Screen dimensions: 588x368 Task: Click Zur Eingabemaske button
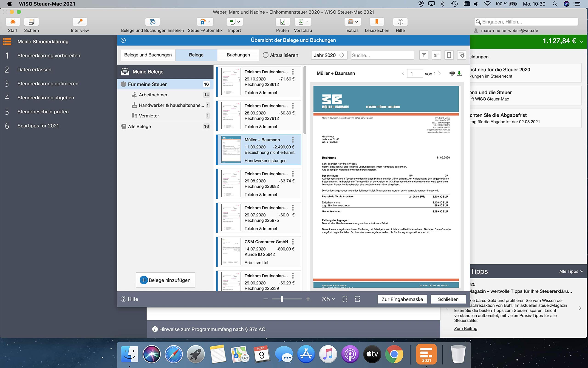pyautogui.click(x=402, y=299)
